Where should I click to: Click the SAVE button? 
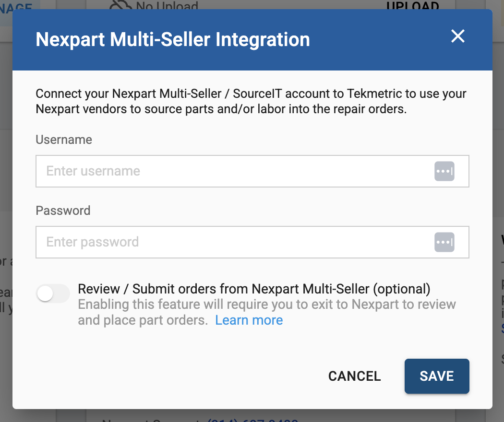pos(437,376)
